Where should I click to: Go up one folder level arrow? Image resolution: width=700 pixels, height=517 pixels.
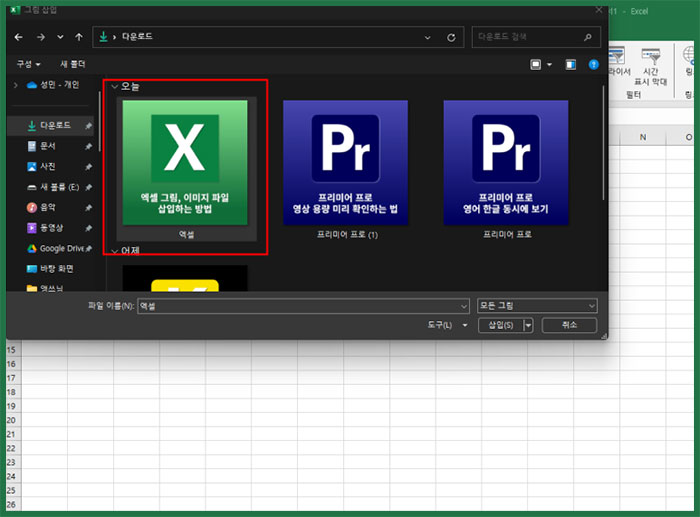[79, 37]
